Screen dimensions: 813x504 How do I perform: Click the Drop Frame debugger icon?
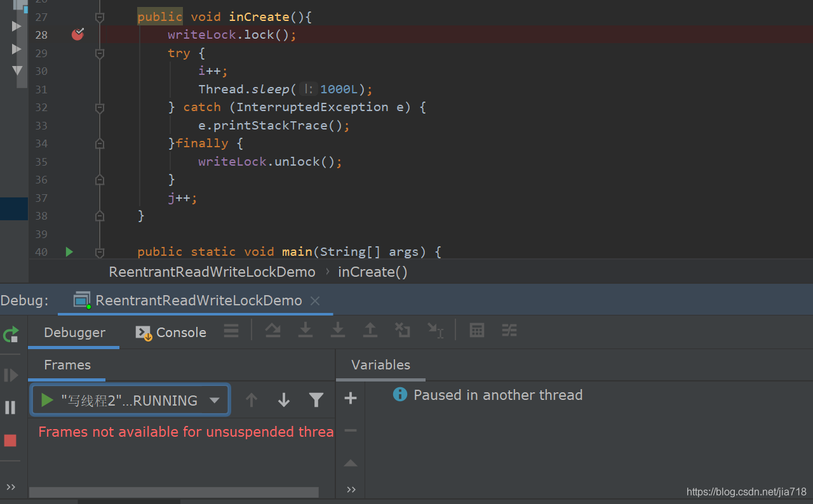click(x=402, y=330)
